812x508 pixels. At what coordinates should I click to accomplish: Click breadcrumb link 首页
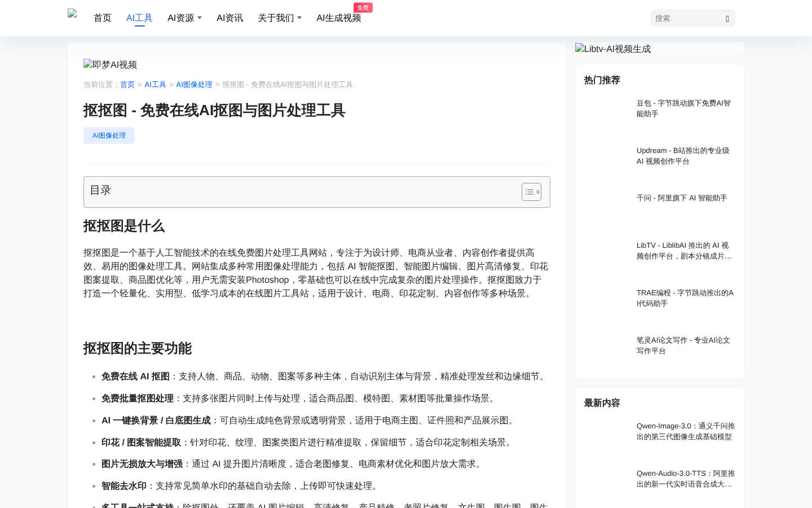click(x=127, y=85)
